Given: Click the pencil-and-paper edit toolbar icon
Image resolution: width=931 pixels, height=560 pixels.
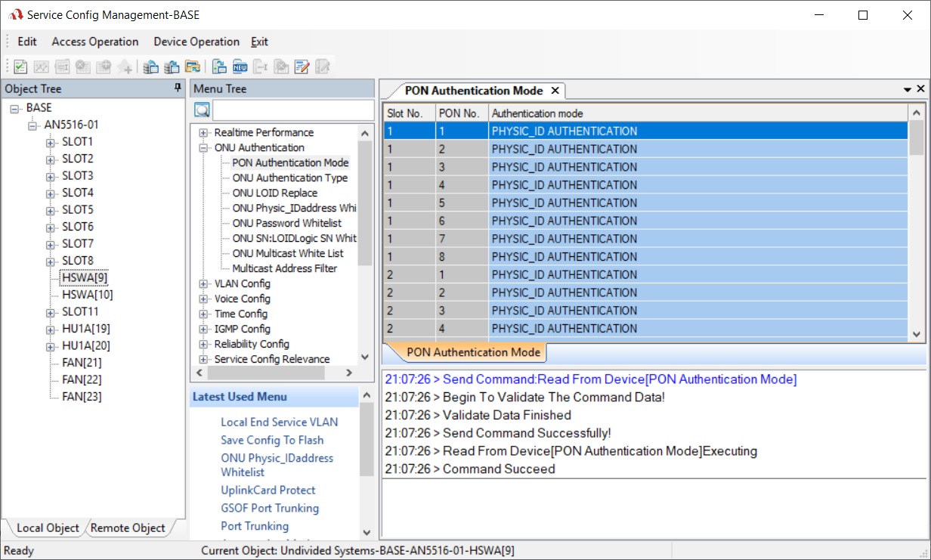Looking at the screenshot, I should tap(302, 67).
